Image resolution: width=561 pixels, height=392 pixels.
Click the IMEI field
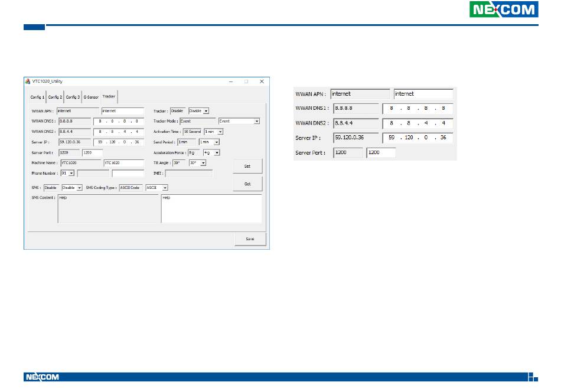tap(188, 173)
